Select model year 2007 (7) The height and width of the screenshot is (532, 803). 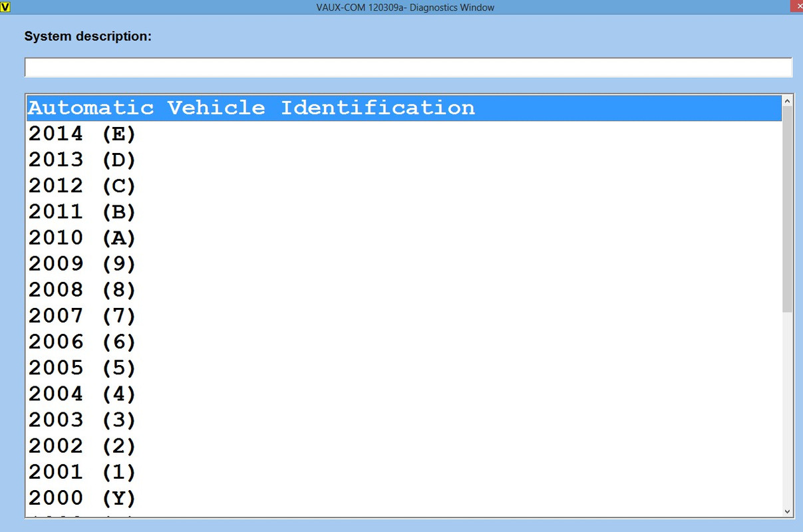[404, 315]
